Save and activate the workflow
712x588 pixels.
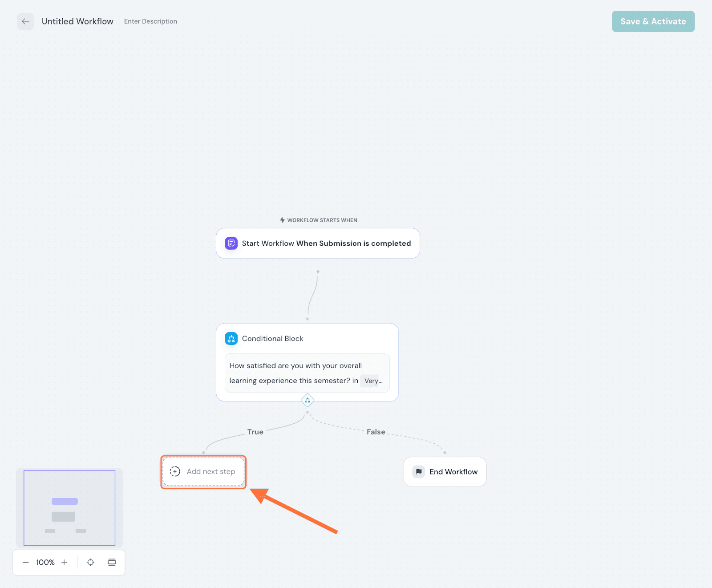(x=653, y=21)
